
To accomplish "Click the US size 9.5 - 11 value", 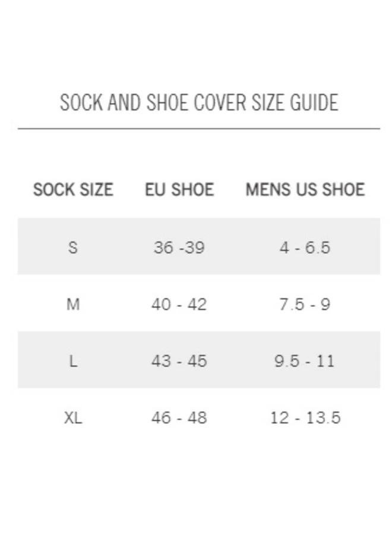I will 305,361.
